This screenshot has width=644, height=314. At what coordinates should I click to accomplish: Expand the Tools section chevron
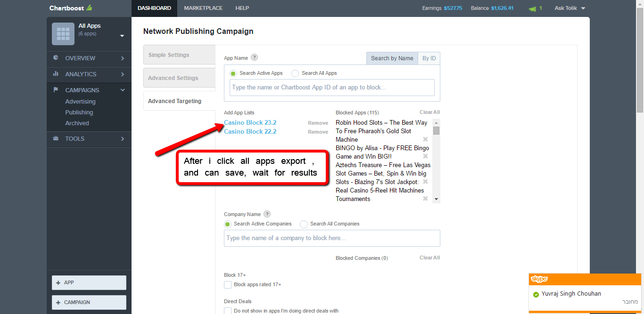pyautogui.click(x=123, y=139)
